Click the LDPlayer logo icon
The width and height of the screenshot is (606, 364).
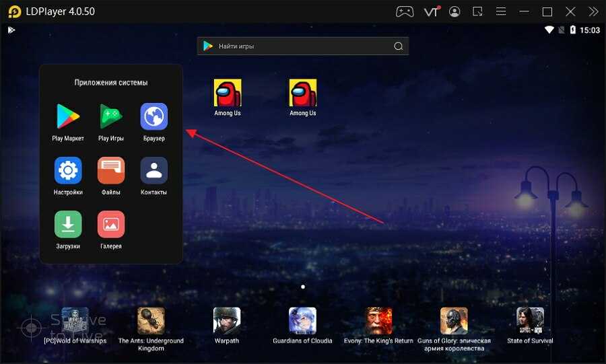pyautogui.click(x=15, y=11)
